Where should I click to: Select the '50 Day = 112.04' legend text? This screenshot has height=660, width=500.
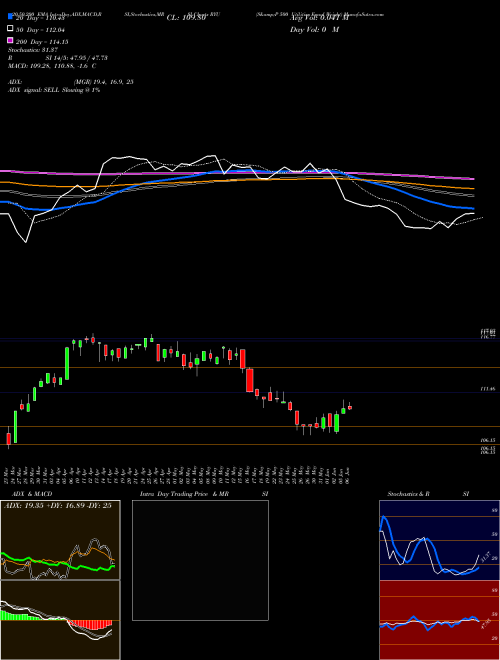pyautogui.click(x=40, y=29)
